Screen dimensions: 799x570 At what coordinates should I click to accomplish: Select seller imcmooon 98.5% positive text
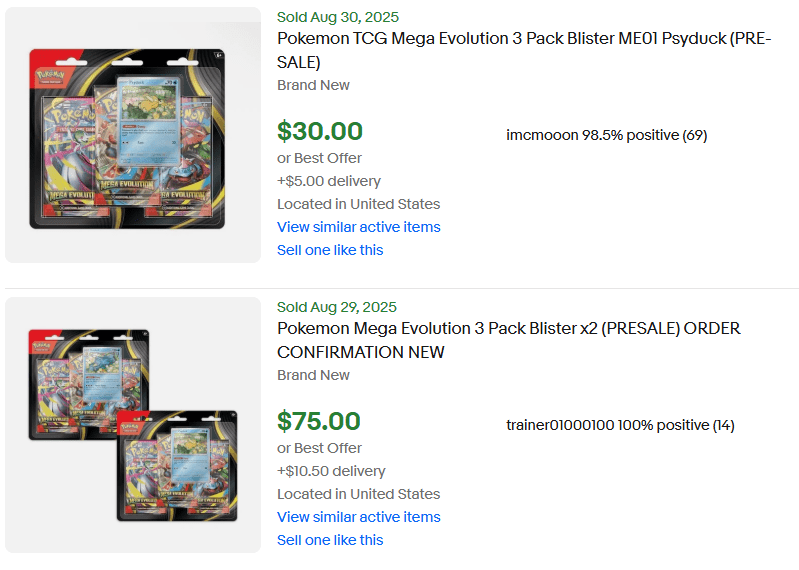pos(606,135)
